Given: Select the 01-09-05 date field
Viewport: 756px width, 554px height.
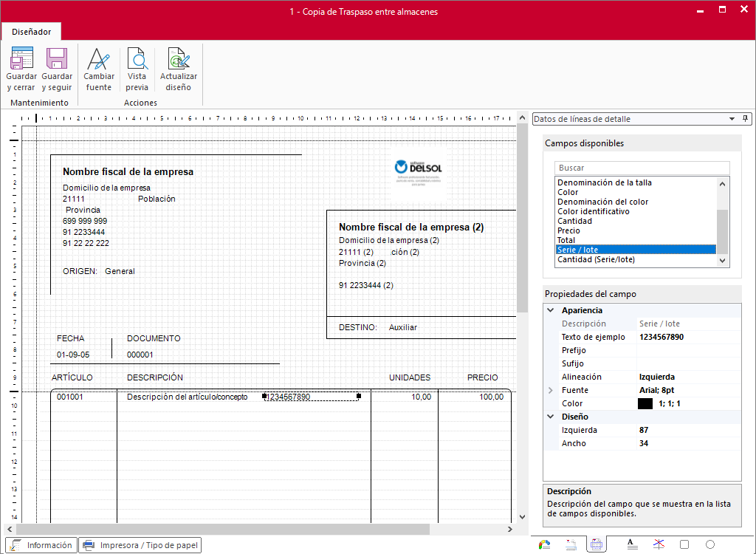Looking at the screenshot, I should point(73,355).
